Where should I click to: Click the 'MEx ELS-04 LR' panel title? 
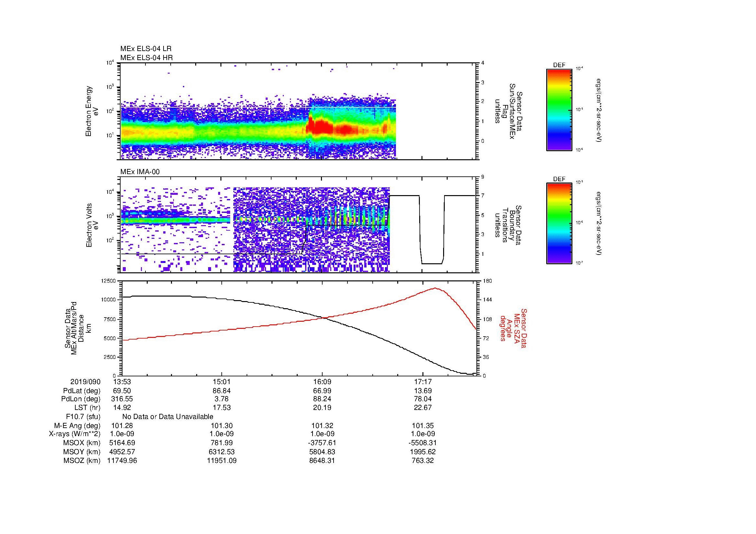pos(146,49)
